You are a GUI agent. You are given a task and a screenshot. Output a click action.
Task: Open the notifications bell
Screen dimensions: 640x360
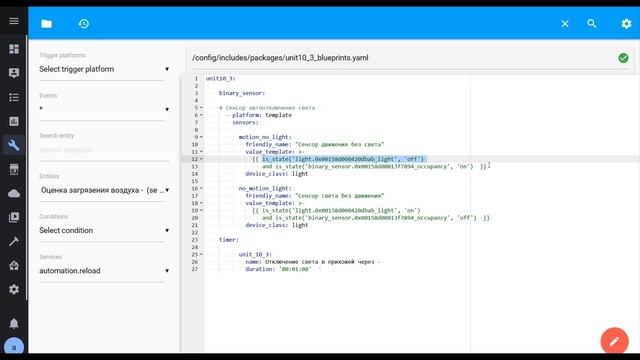pyautogui.click(x=14, y=324)
